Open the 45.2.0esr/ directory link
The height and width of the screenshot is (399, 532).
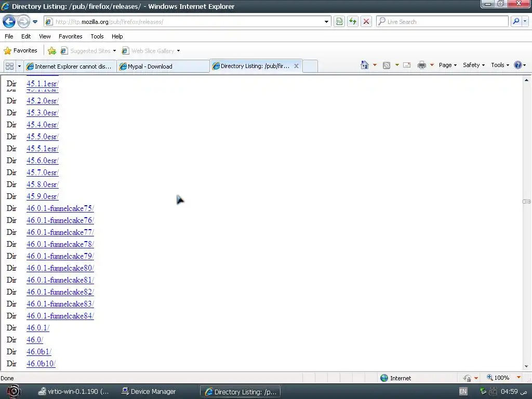[x=43, y=101]
